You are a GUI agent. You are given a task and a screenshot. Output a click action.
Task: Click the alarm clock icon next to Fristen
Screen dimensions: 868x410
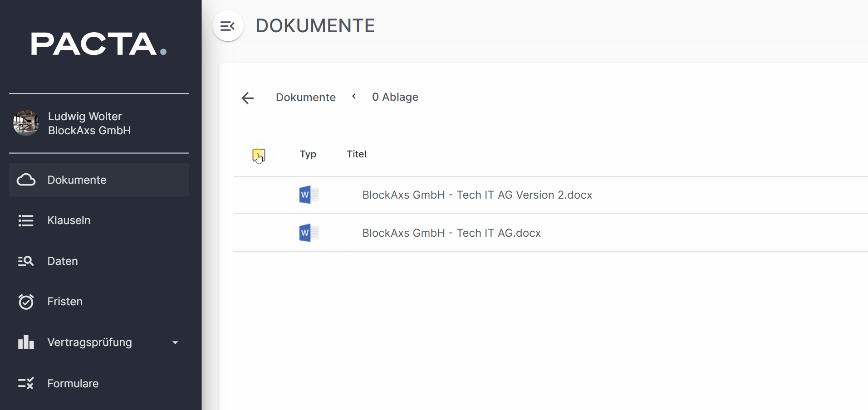[26, 302]
